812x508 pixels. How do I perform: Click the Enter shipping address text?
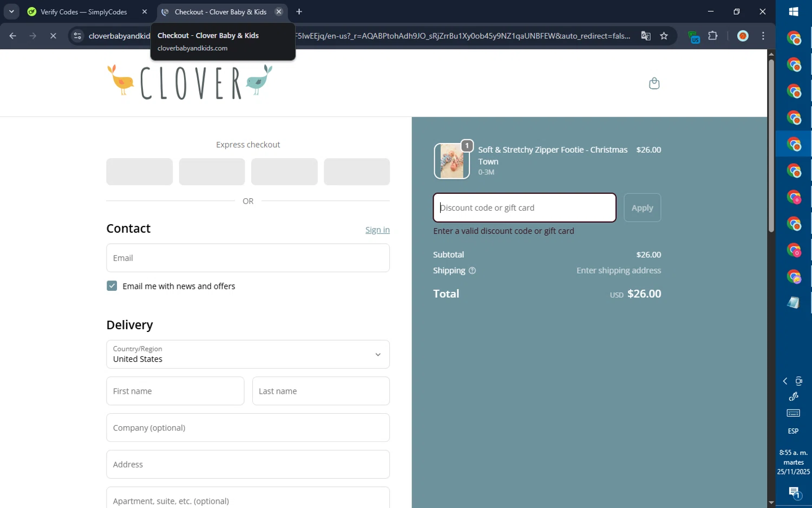tap(619, 270)
